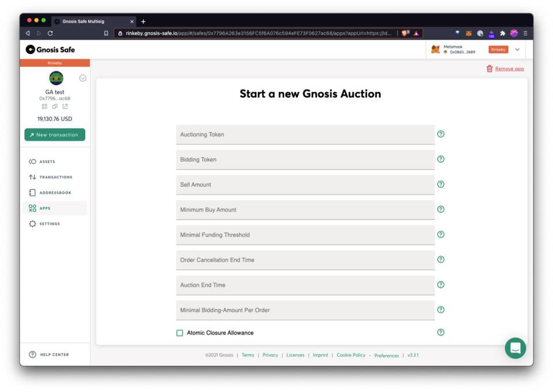The width and height of the screenshot is (553, 392).
Task: Click help icon next to Bidding Token
Action: 441,159
